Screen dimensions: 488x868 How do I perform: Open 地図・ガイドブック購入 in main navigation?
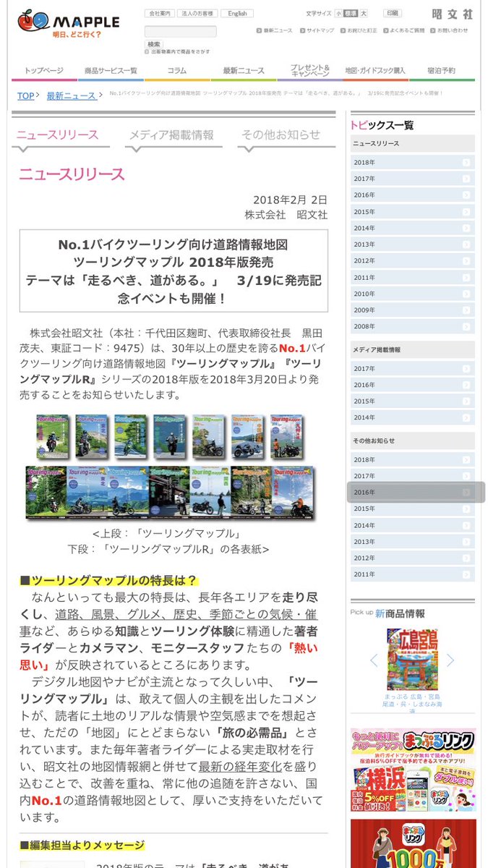[x=375, y=71]
